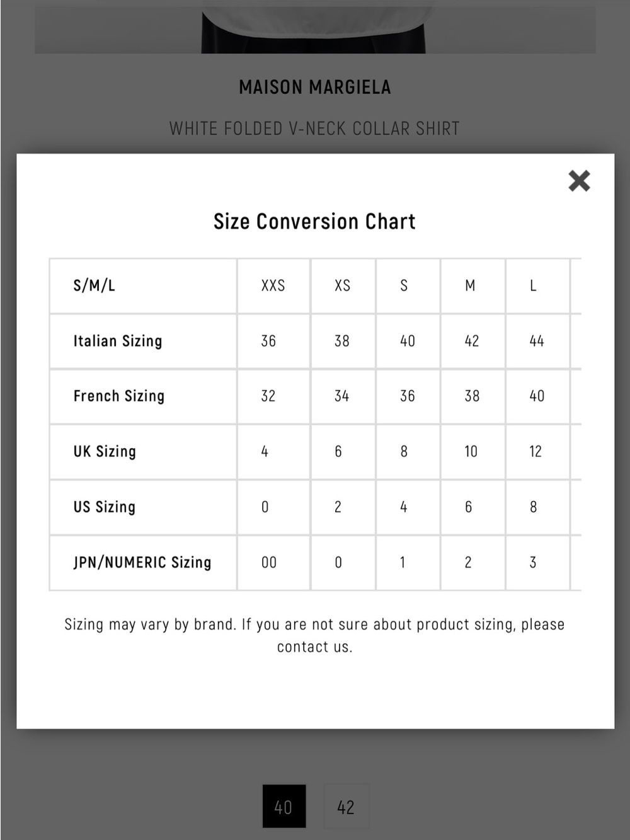630x840 pixels.
Task: Click the White Folded V-Neck Collar Shirt title
Action: 314,129
